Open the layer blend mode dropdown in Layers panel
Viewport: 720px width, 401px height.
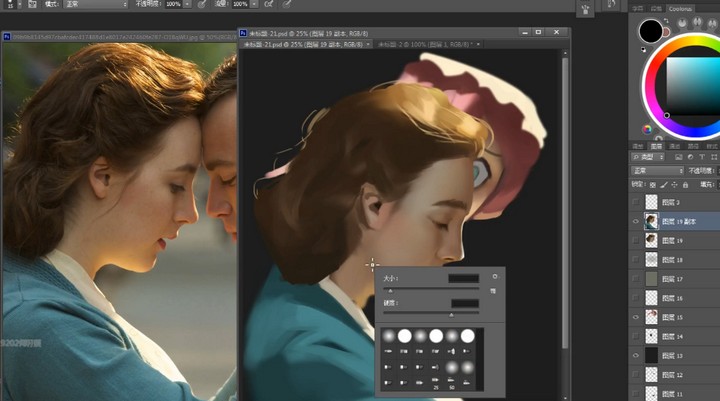pyautogui.click(x=655, y=171)
